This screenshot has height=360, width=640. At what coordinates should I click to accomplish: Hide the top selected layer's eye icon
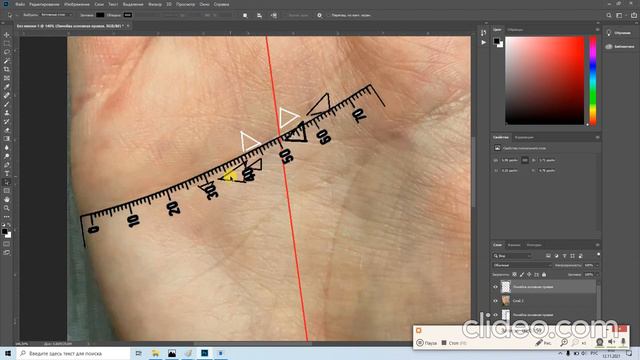coord(496,287)
